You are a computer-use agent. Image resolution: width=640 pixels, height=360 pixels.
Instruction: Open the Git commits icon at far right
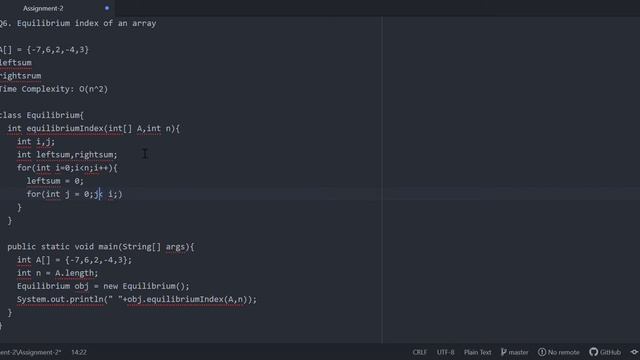point(635,352)
